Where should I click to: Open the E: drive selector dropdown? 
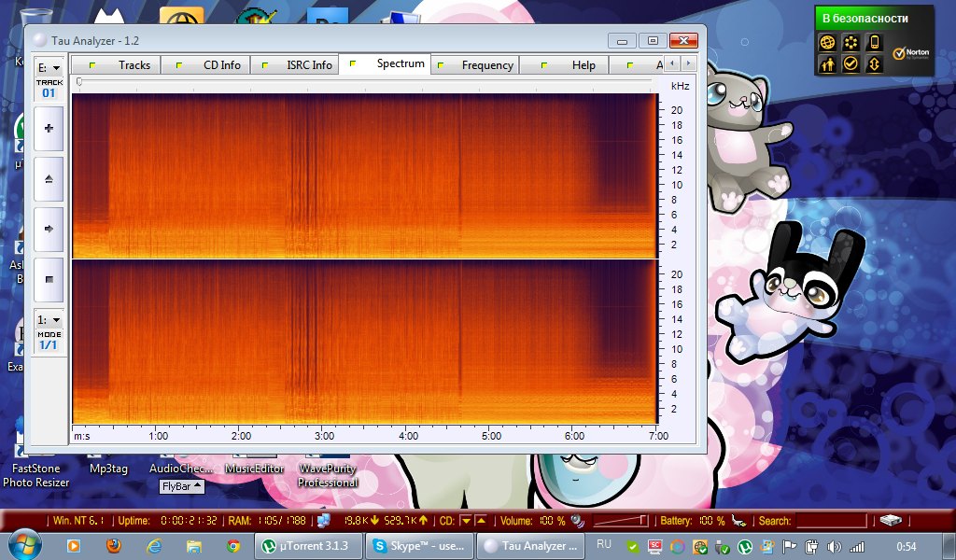[49, 68]
